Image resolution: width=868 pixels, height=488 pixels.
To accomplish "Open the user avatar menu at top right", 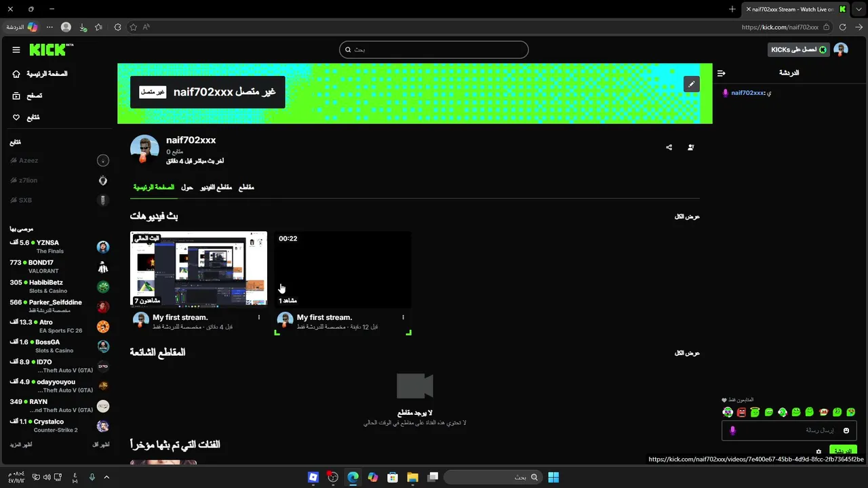I will pos(841,49).
